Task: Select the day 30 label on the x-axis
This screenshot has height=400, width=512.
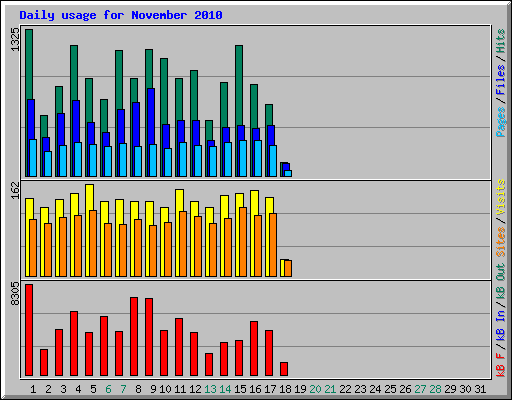Action: tap(465, 389)
